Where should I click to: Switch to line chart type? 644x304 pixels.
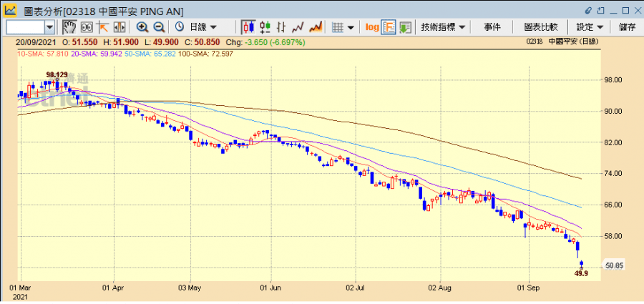click(298, 26)
